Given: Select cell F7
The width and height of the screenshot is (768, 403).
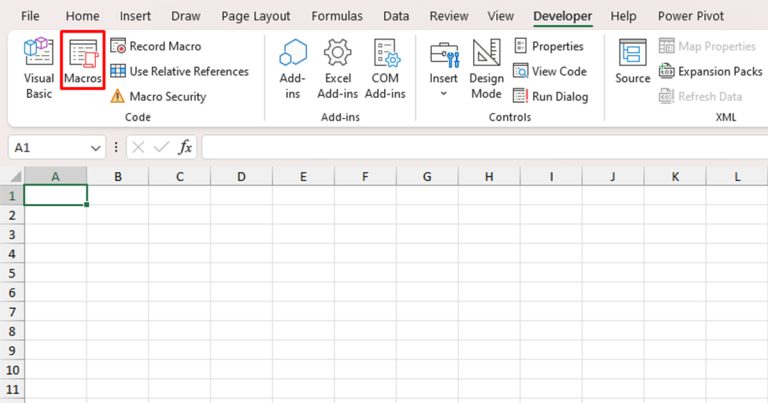Looking at the screenshot, I should 365,311.
